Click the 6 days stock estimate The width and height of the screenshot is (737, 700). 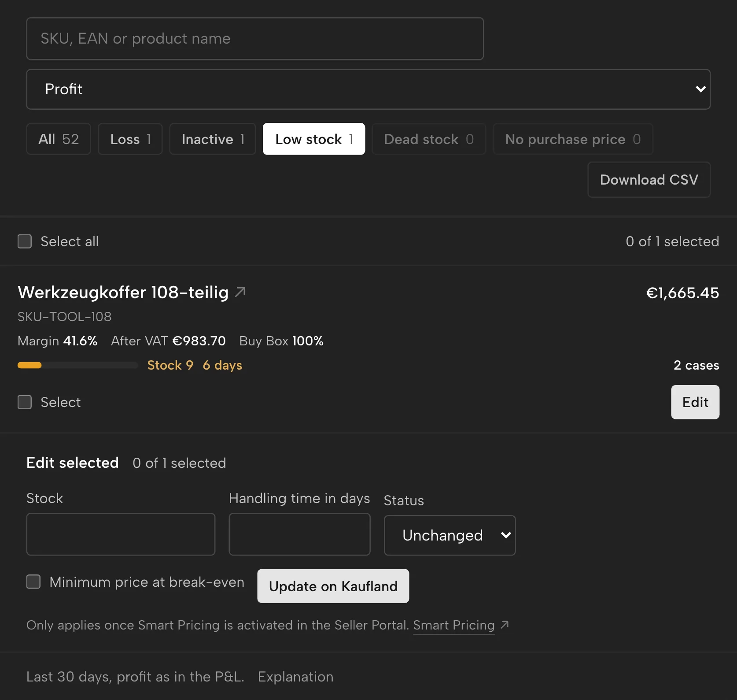222,365
